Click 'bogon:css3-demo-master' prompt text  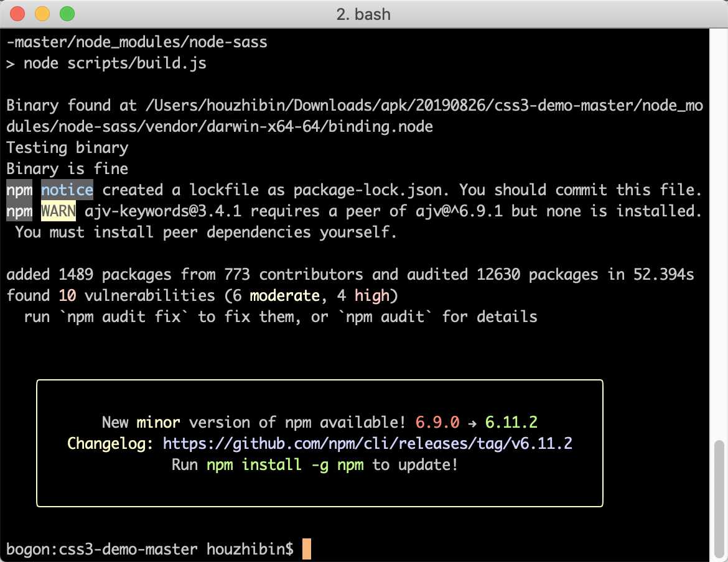[x=102, y=550]
